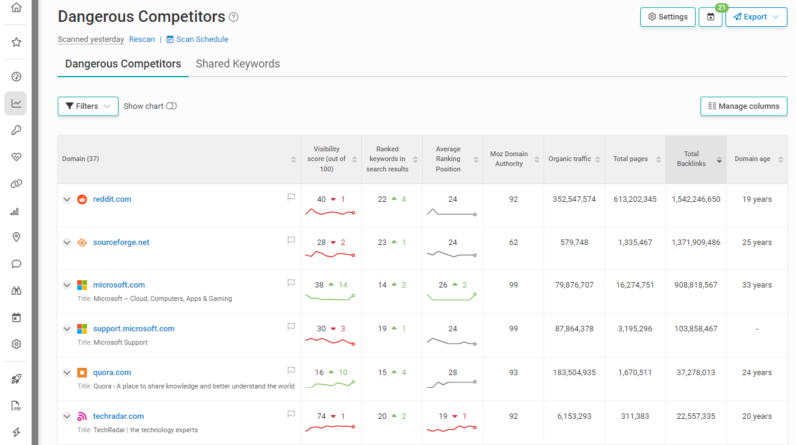
Task: Expand the sourceforge.net row
Action: click(67, 243)
